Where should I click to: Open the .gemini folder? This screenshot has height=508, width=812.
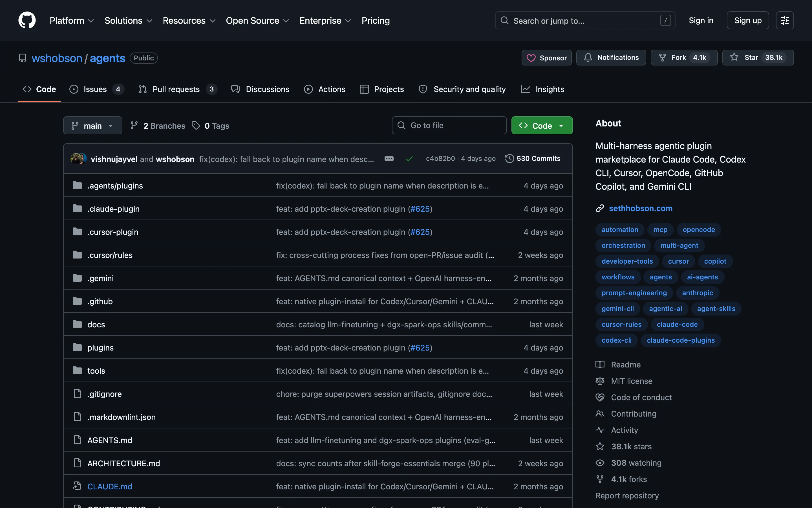point(100,278)
